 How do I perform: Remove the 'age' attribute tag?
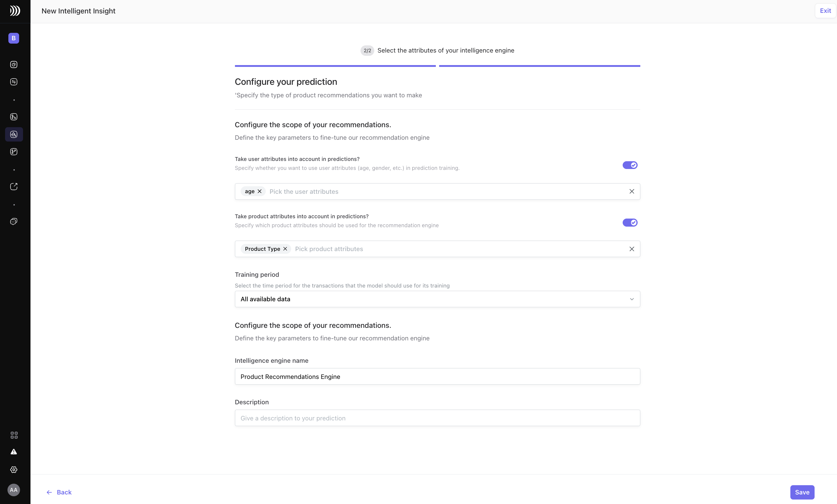click(259, 191)
